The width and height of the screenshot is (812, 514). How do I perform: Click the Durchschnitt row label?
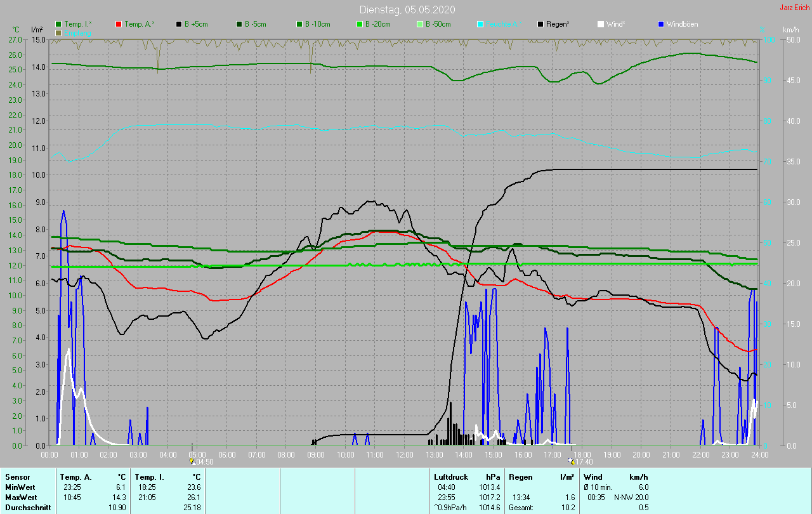click(x=27, y=508)
